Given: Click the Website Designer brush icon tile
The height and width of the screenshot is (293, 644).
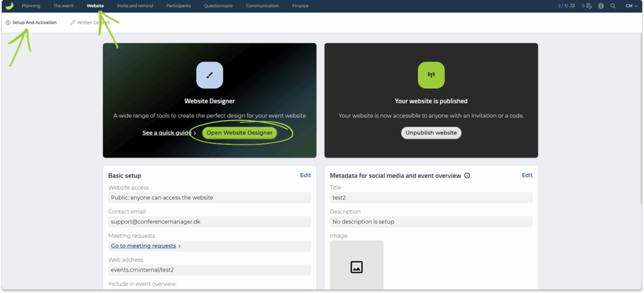Looking at the screenshot, I should click(x=209, y=75).
